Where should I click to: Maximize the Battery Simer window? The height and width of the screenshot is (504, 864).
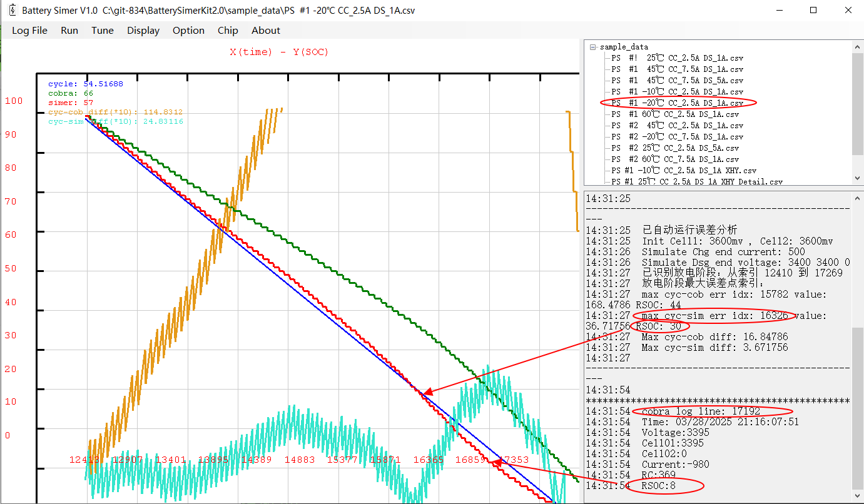point(813,10)
